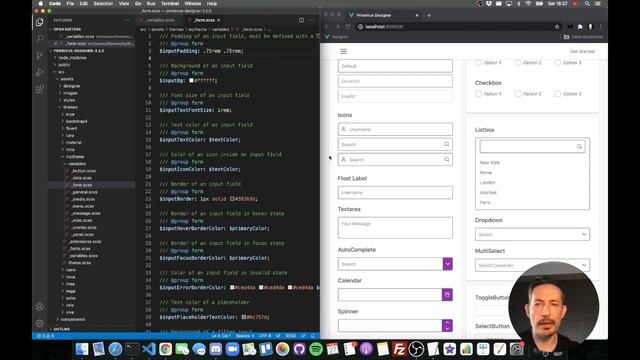Open the Accounts icon in VS Code activity bar
Viewport: 640px width, 360px height.
tap(40, 307)
